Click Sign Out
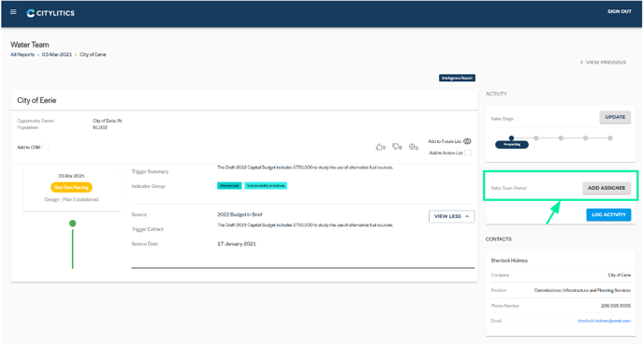Image resolution: width=644 pixels, height=347 pixels. click(620, 11)
